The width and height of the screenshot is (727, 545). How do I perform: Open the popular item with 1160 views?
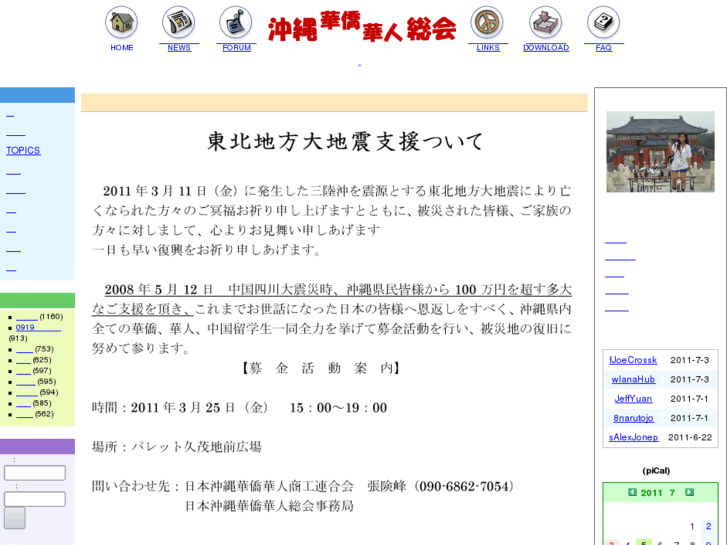pos(26,317)
